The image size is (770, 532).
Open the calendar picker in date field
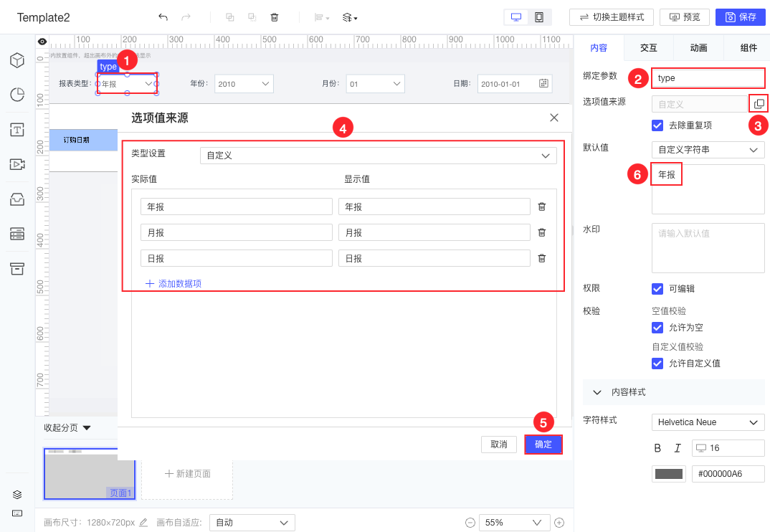(543, 83)
